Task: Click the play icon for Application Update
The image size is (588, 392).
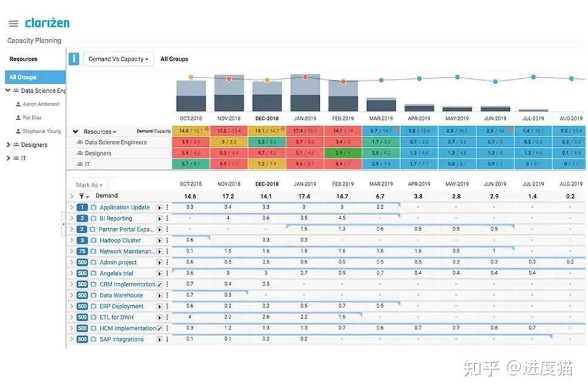Action: coord(160,208)
